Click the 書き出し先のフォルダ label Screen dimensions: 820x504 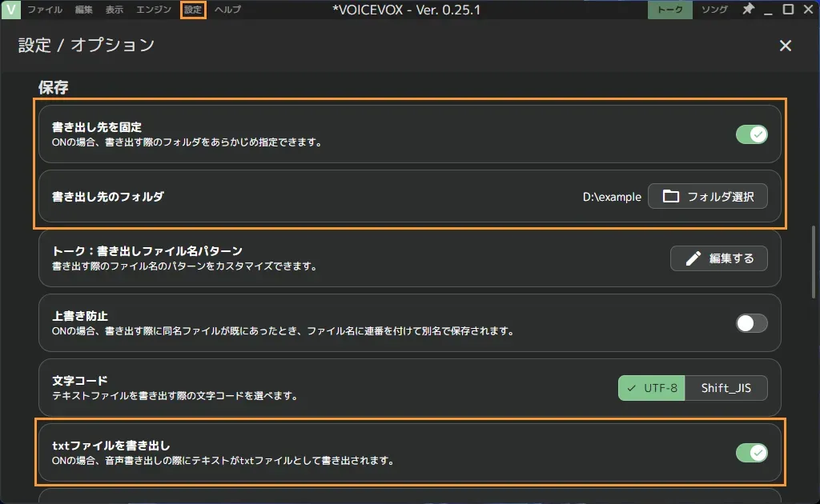click(x=108, y=197)
